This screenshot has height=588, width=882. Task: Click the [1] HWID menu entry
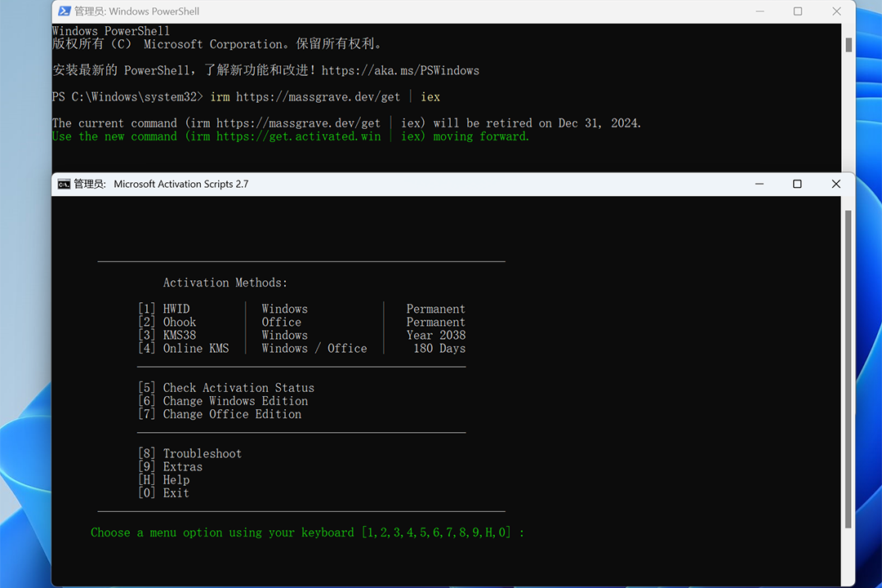click(164, 309)
